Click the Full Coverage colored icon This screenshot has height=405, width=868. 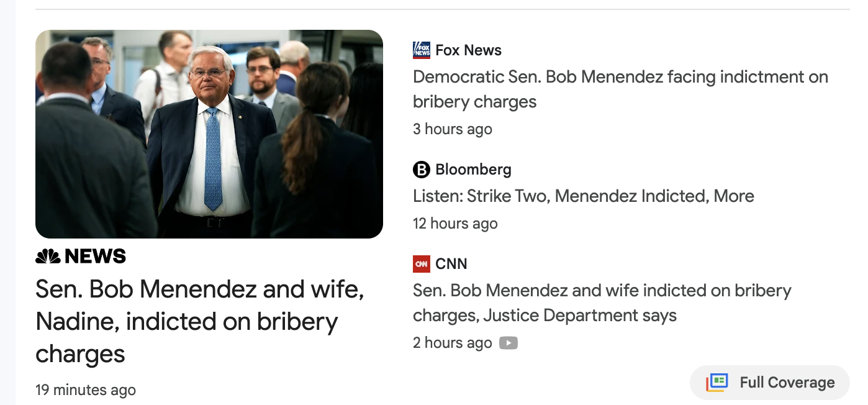(x=717, y=383)
